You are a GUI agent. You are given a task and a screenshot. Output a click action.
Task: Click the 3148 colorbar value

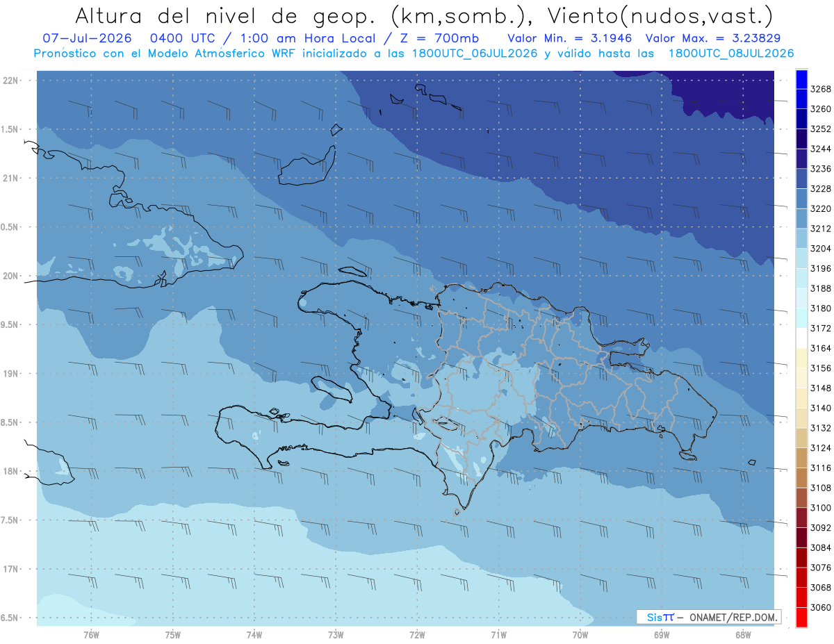click(x=821, y=388)
